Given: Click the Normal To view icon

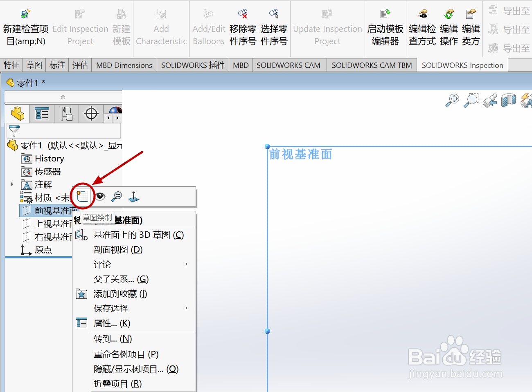Looking at the screenshot, I should coord(134,197).
